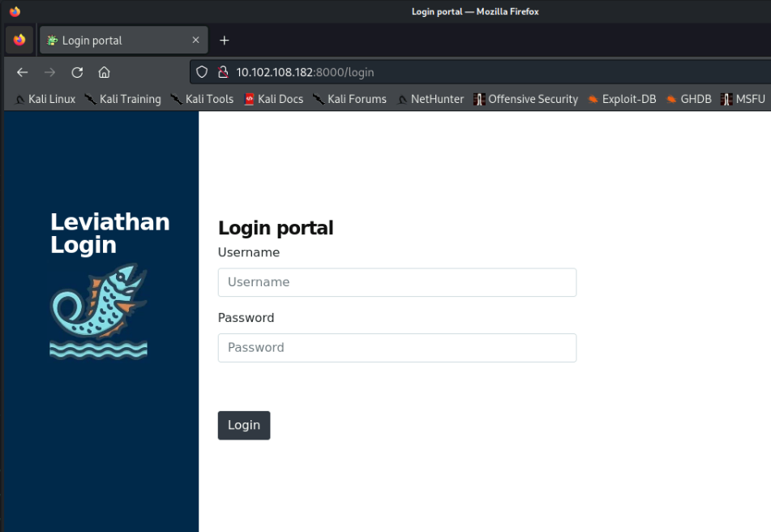Open the Exploit-DB bookmark
Screen dimensions: 771x532
point(621,99)
